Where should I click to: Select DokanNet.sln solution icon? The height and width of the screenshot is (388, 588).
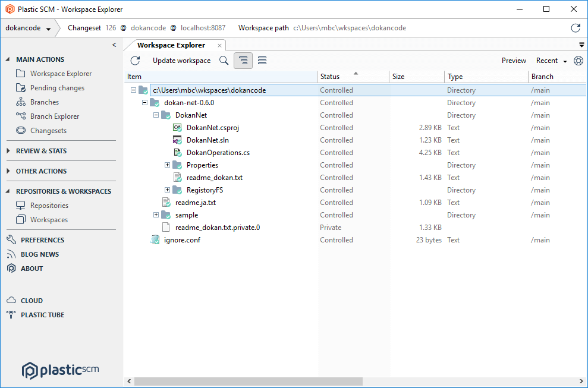[x=177, y=140]
